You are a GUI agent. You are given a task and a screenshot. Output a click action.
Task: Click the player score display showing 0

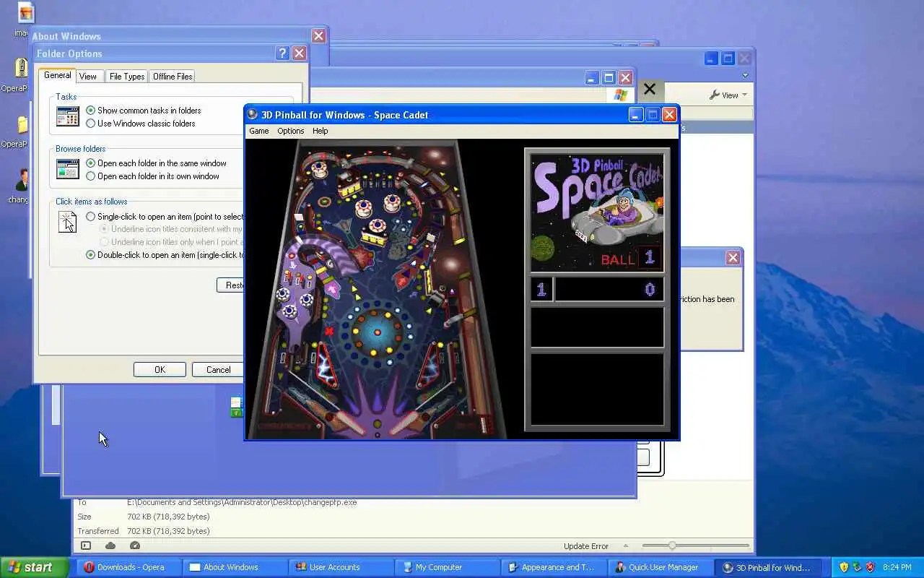tap(609, 290)
